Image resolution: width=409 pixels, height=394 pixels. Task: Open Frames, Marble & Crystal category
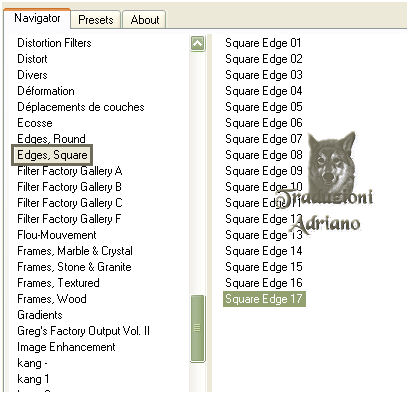click(75, 251)
